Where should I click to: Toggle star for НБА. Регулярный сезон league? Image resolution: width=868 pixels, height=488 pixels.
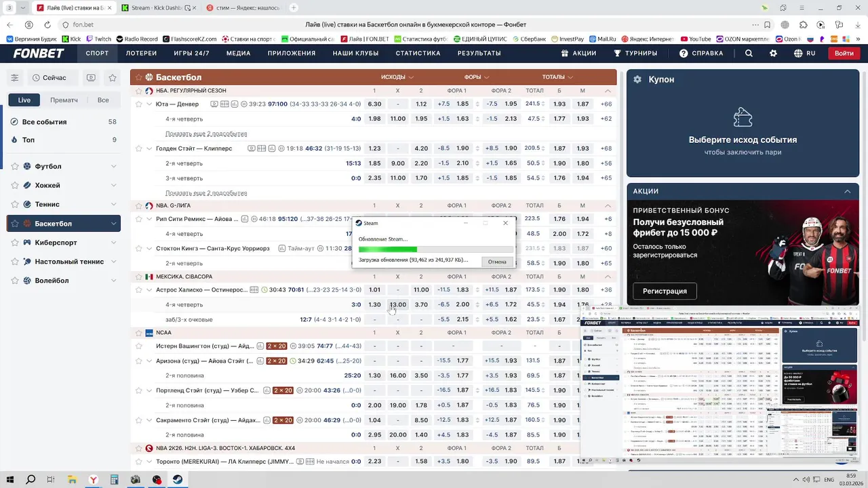click(x=139, y=91)
